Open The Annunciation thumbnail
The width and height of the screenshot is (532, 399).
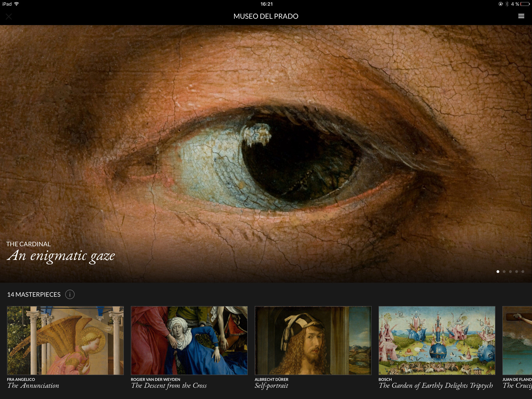[x=65, y=340]
